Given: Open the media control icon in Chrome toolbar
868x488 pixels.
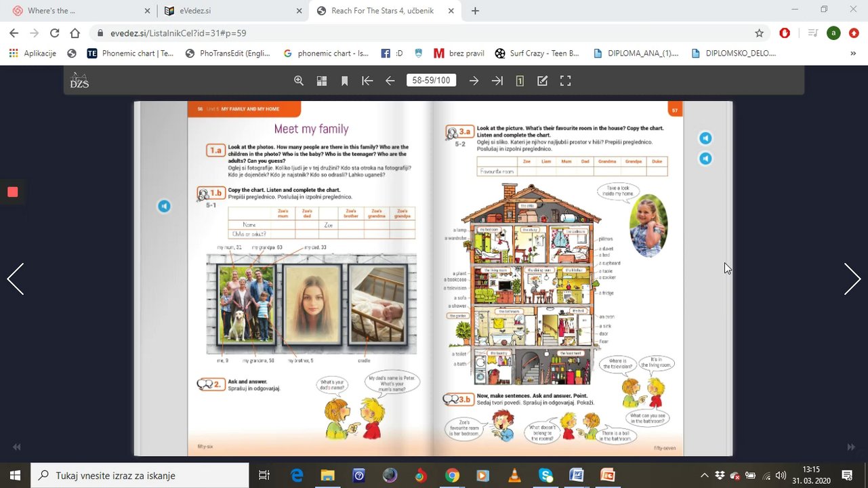Looking at the screenshot, I should point(812,33).
